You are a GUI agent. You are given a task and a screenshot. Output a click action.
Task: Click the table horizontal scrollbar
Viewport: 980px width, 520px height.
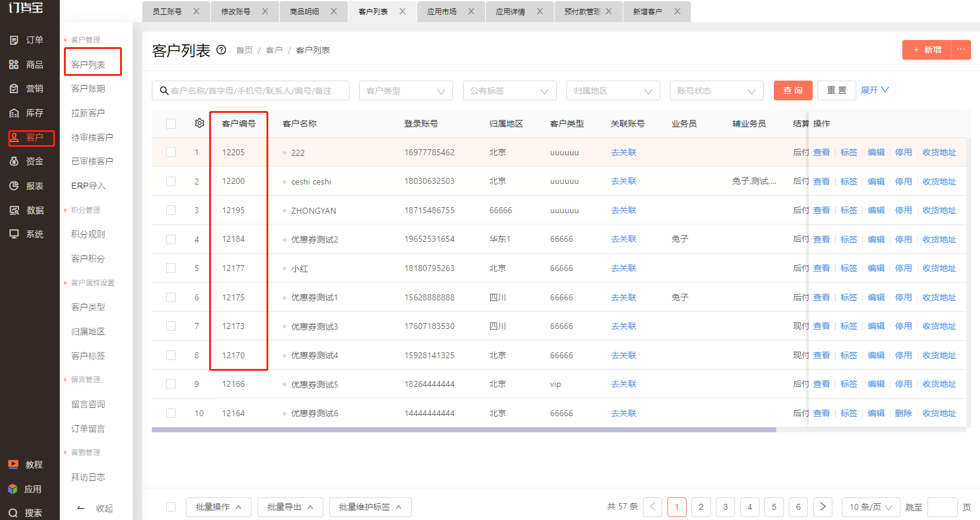coord(464,430)
